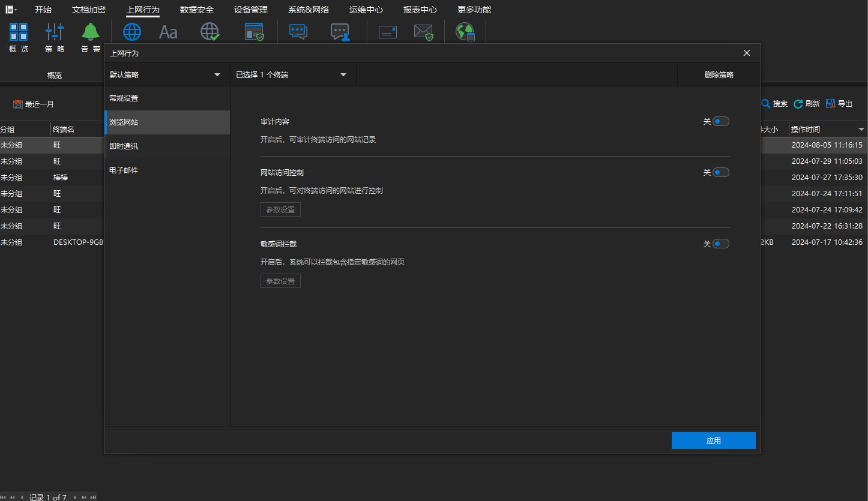Select the 上网行为 menu tab
The width and height of the screenshot is (868, 501).
point(143,10)
